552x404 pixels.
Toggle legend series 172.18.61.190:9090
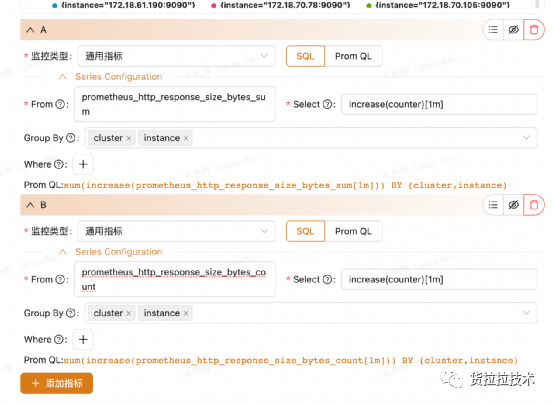(x=124, y=5)
